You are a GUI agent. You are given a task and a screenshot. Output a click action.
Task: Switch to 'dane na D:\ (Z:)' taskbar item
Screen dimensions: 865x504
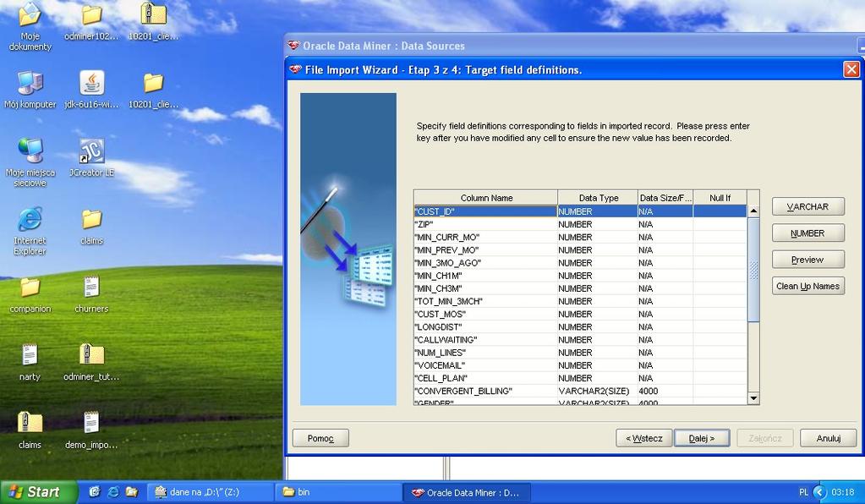pos(211,492)
